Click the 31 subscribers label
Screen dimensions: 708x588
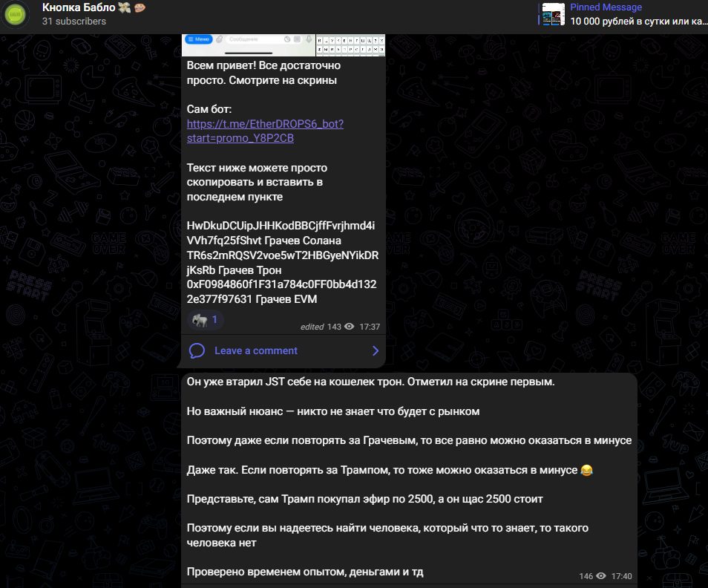click(74, 22)
